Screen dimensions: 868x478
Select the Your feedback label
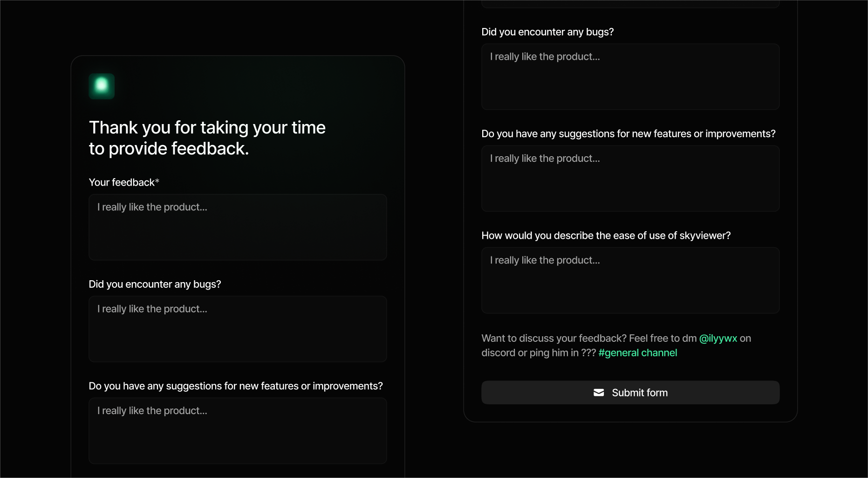[x=123, y=182]
